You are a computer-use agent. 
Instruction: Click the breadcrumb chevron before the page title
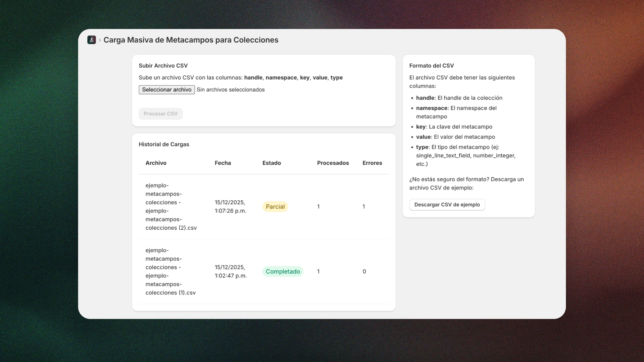coord(99,40)
